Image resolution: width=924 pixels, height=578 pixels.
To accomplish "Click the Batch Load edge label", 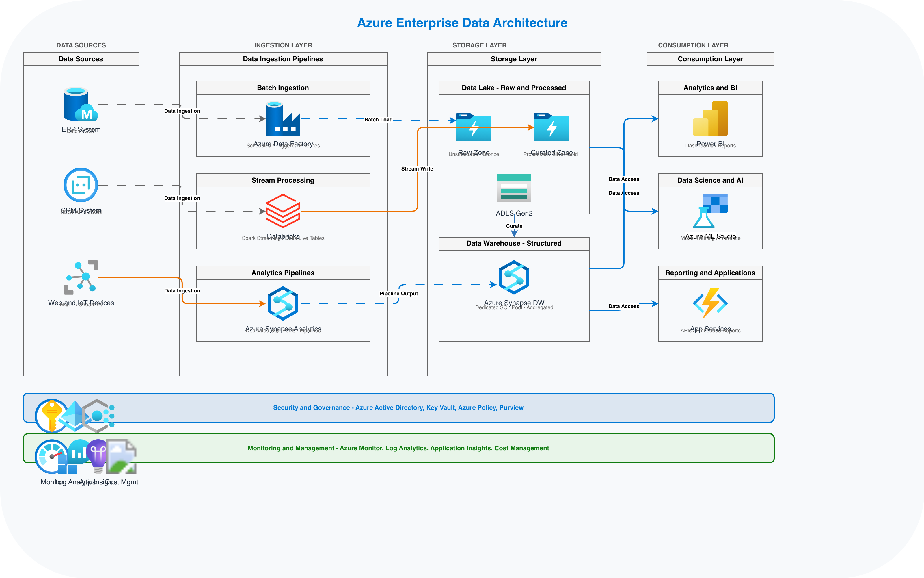I will coord(378,120).
